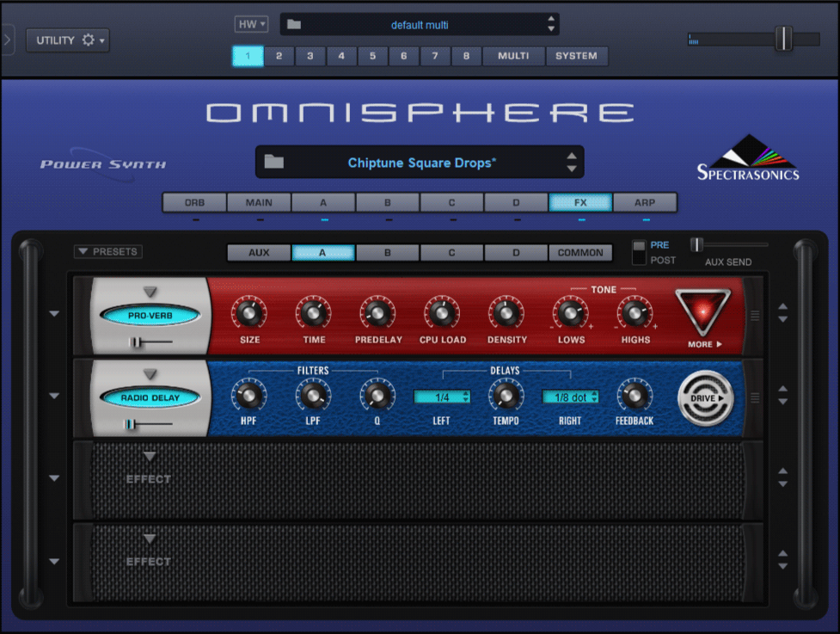This screenshot has height=634, width=840.
Task: Click the DRIVE speaker button
Action: (705, 398)
